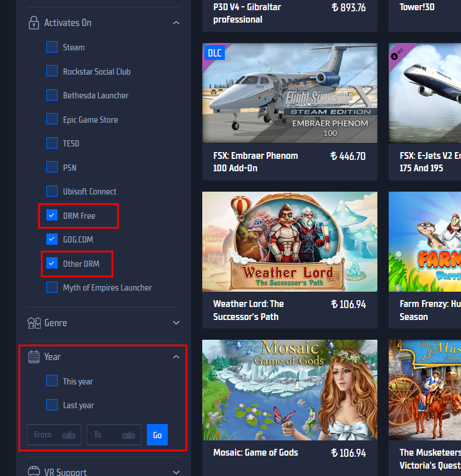
Task: Click the To year input field
Action: tap(114, 435)
